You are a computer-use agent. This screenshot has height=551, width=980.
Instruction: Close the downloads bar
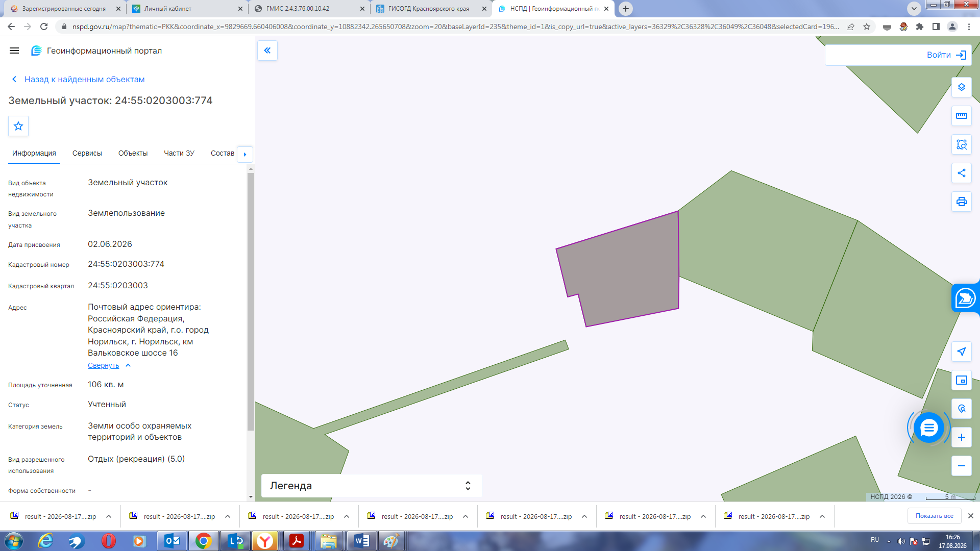click(971, 516)
